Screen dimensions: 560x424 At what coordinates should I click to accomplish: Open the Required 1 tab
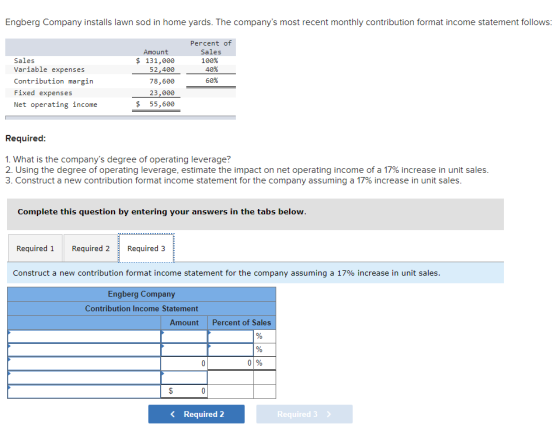(35, 248)
